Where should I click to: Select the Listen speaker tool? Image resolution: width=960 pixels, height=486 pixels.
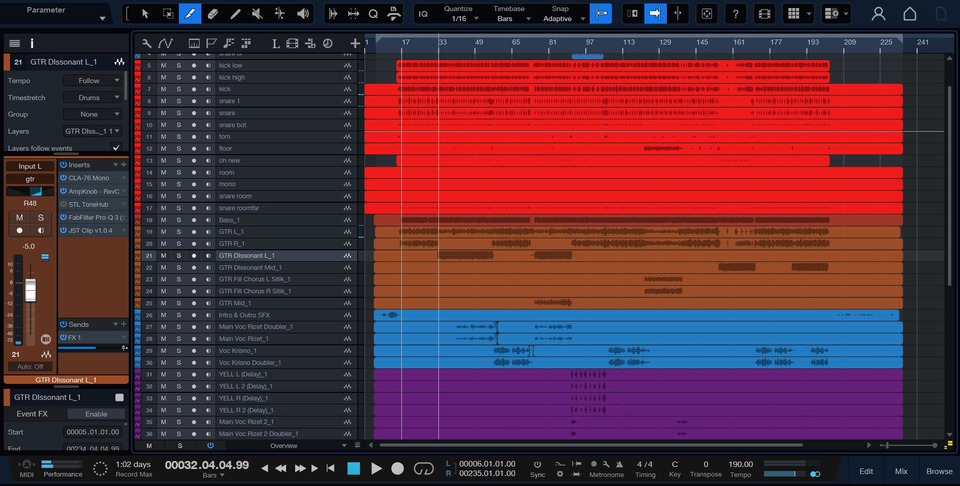click(x=302, y=13)
